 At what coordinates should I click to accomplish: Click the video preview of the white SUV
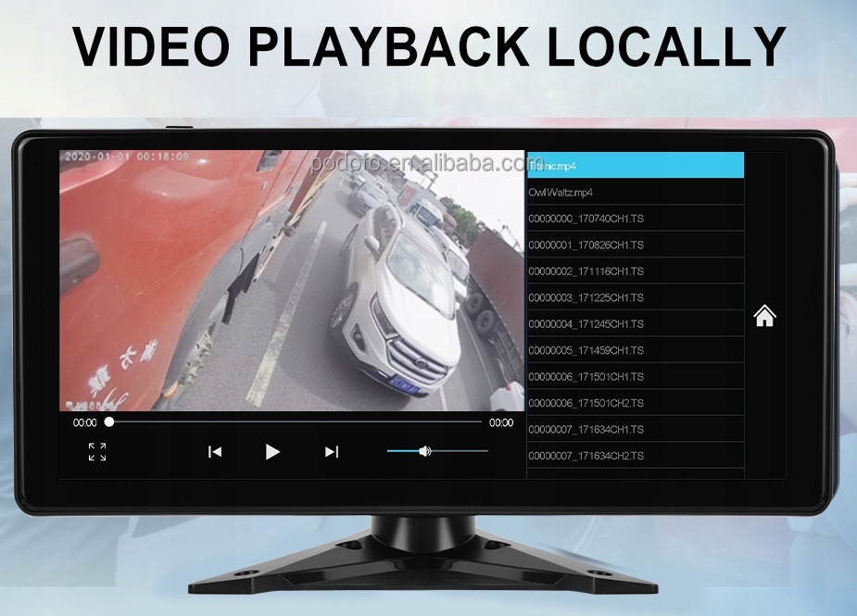tap(292, 281)
